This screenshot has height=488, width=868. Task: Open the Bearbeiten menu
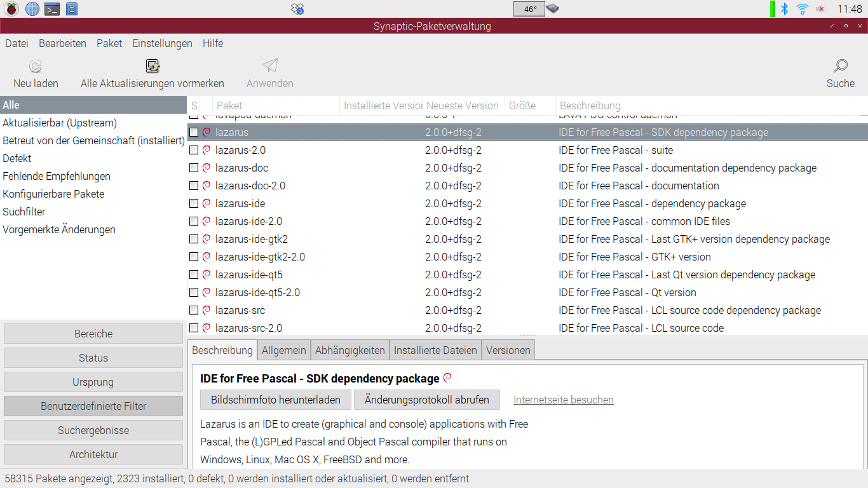tap(62, 43)
